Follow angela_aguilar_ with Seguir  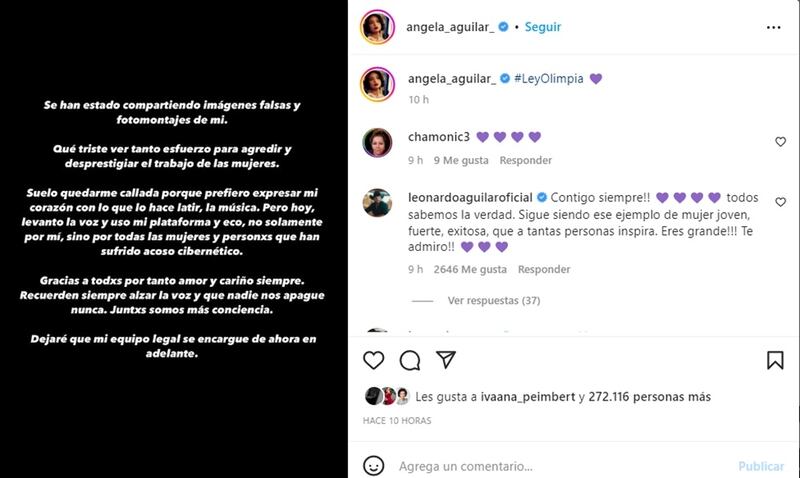[x=543, y=27]
